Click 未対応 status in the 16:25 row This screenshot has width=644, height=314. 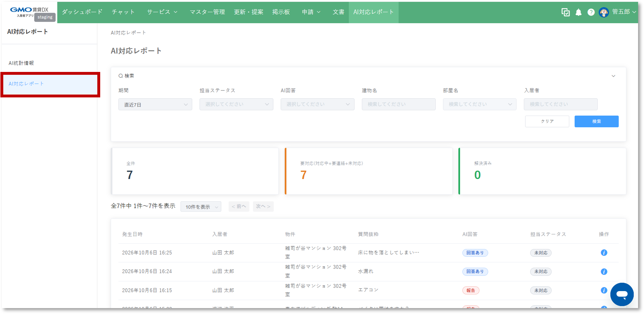click(541, 253)
